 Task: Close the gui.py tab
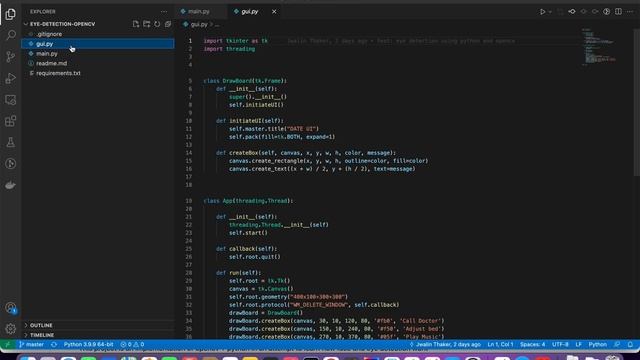(274, 11)
